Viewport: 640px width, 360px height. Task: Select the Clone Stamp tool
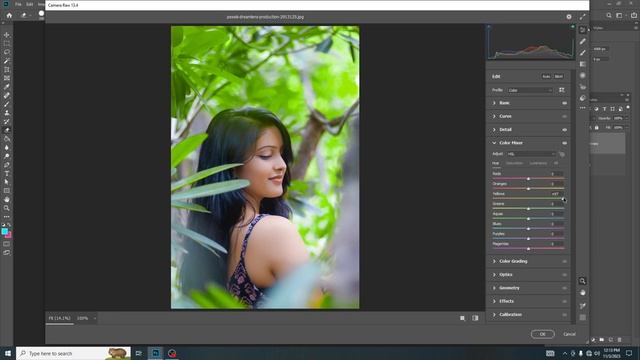click(x=7, y=113)
